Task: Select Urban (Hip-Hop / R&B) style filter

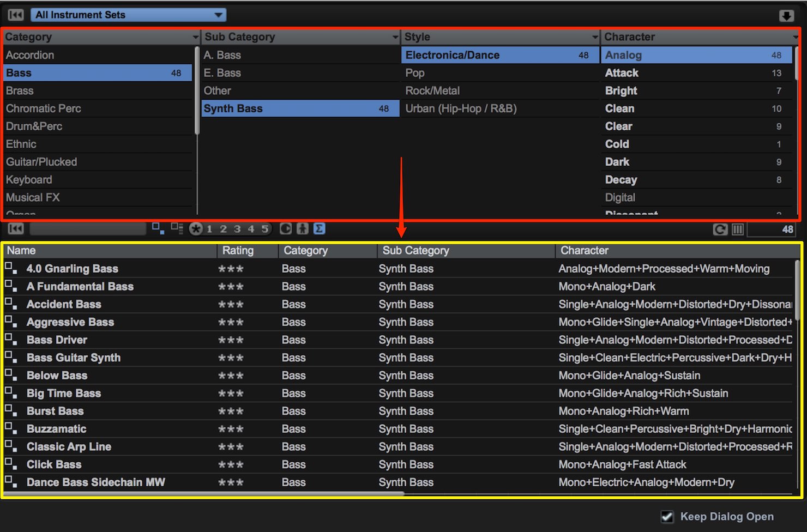Action: (461, 108)
